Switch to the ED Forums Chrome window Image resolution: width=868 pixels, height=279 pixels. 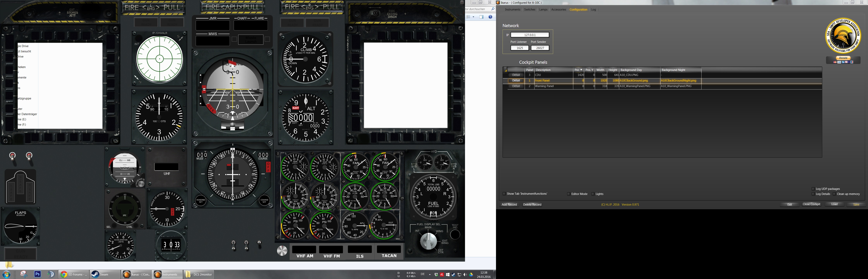coord(74,274)
